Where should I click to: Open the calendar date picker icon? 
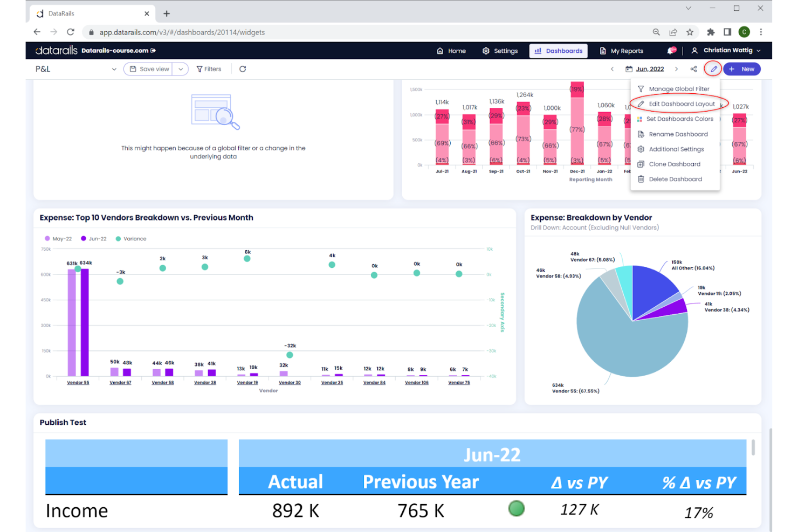click(x=629, y=68)
